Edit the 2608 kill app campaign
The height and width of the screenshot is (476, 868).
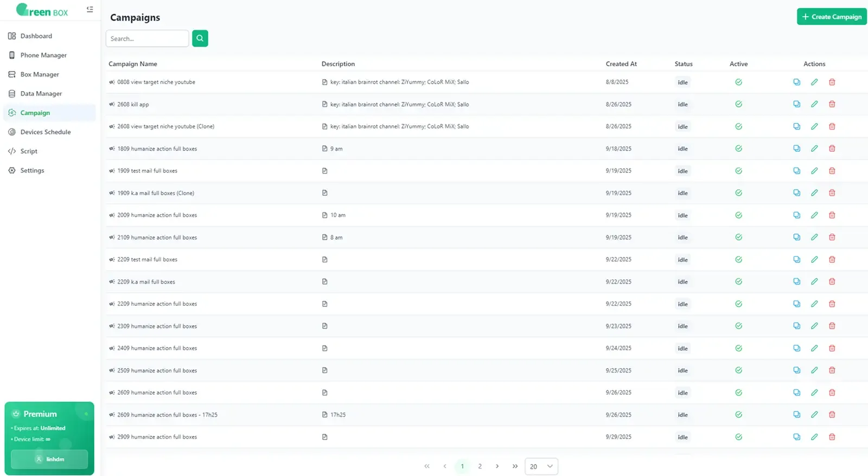[x=814, y=104]
